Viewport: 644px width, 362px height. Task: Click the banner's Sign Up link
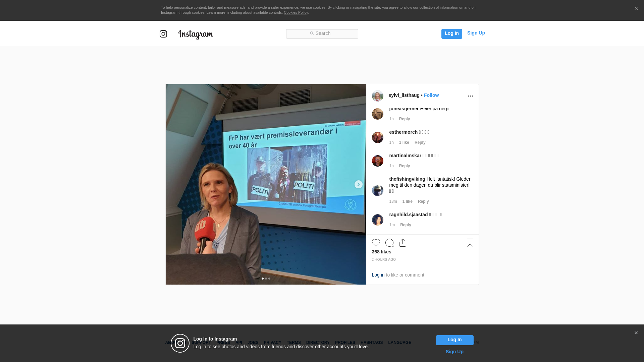coord(454,352)
